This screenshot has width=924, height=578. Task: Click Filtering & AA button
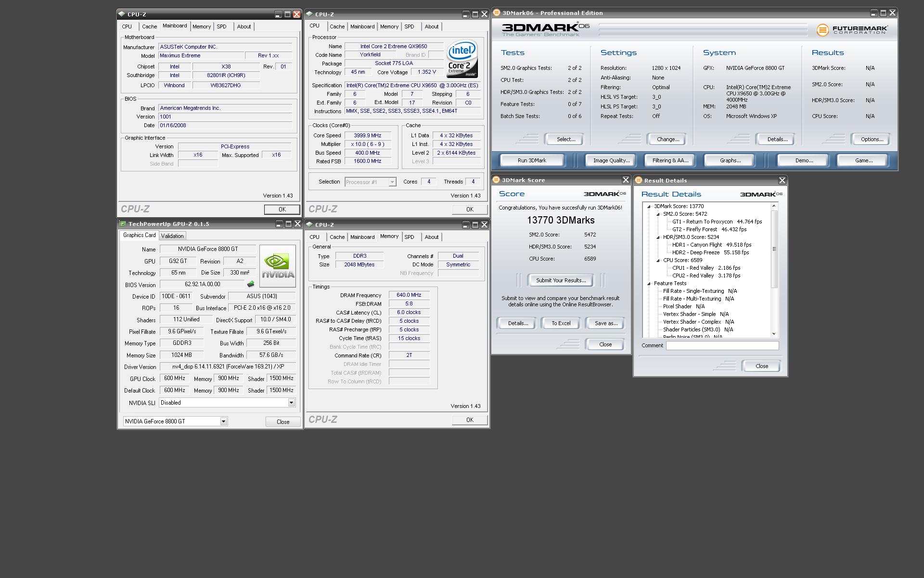[x=670, y=160]
